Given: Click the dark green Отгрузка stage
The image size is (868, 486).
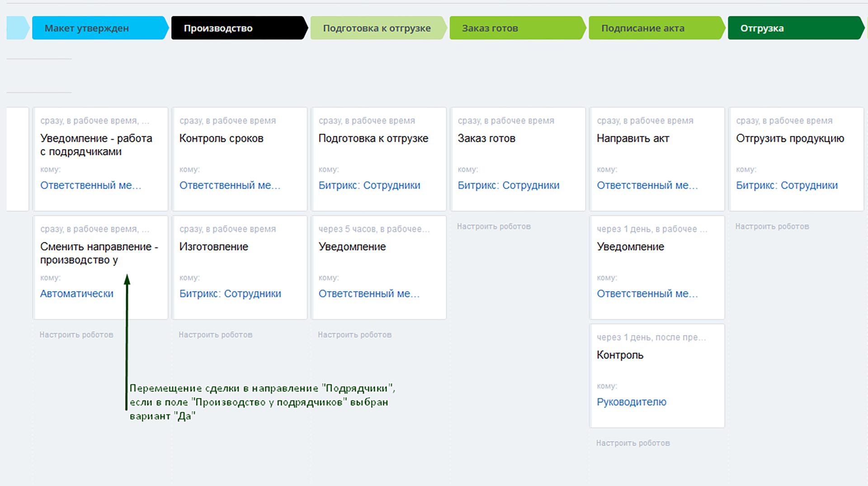Looking at the screenshot, I should point(794,28).
